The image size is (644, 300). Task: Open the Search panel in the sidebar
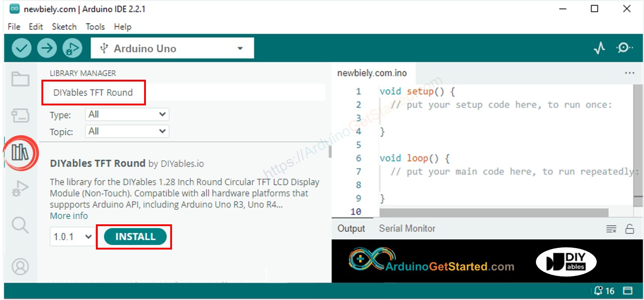[20, 225]
